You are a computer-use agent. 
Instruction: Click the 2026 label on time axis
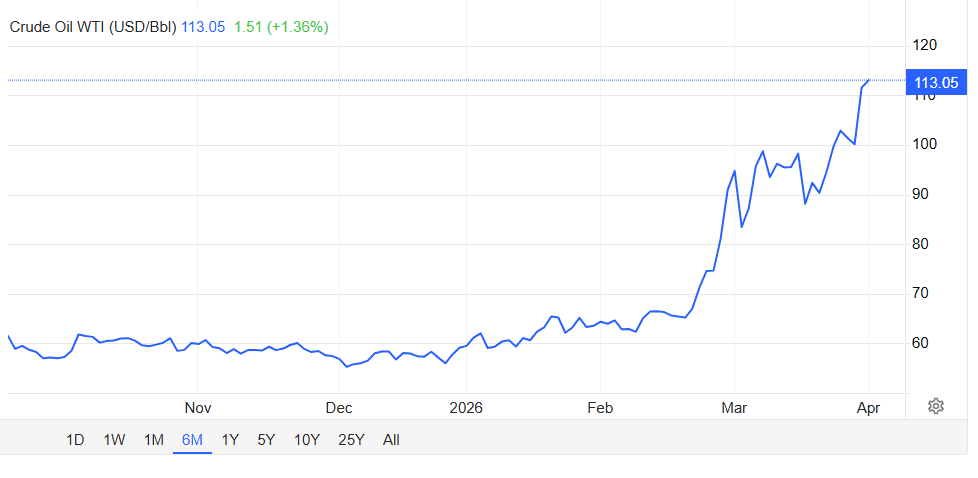coord(467,408)
